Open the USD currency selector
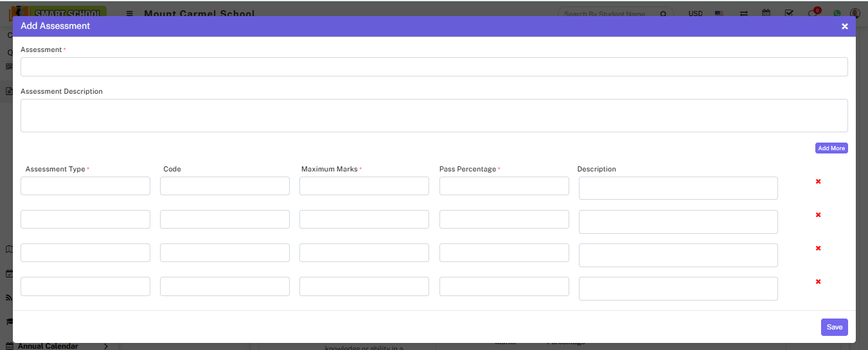868x350 pixels. (x=695, y=13)
